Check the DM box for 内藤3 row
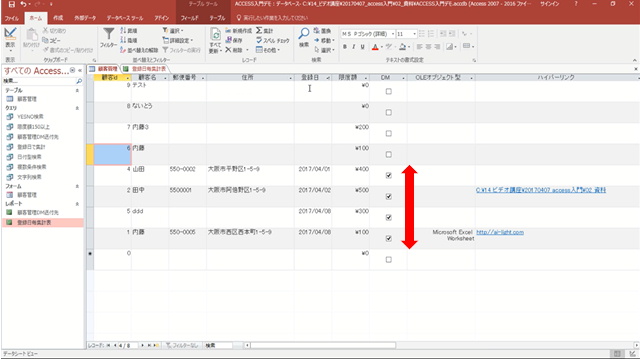The image size is (640, 360). 389,133
